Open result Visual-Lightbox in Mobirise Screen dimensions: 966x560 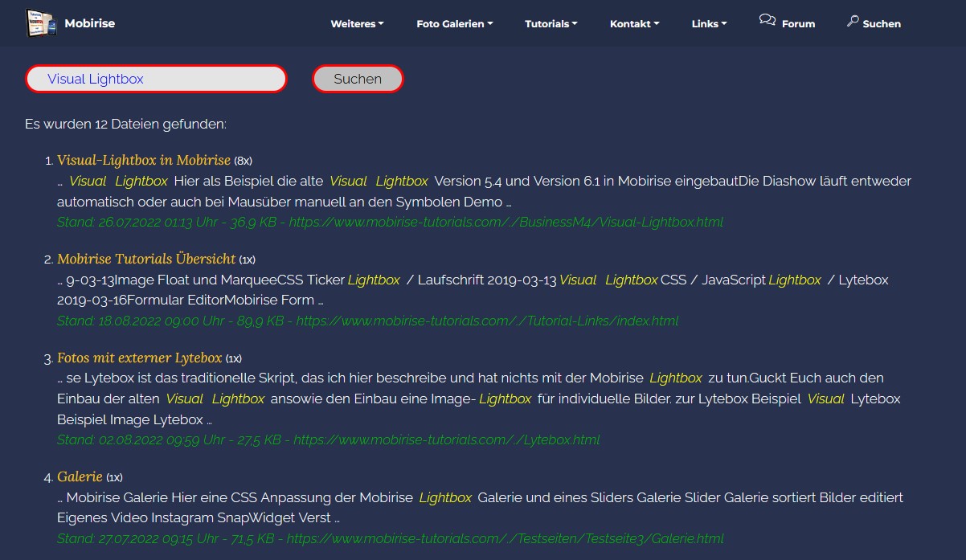point(143,160)
